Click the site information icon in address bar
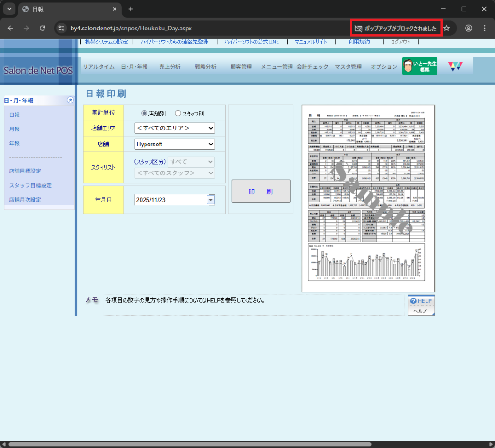Screen dimensions: 495x448 61,29
